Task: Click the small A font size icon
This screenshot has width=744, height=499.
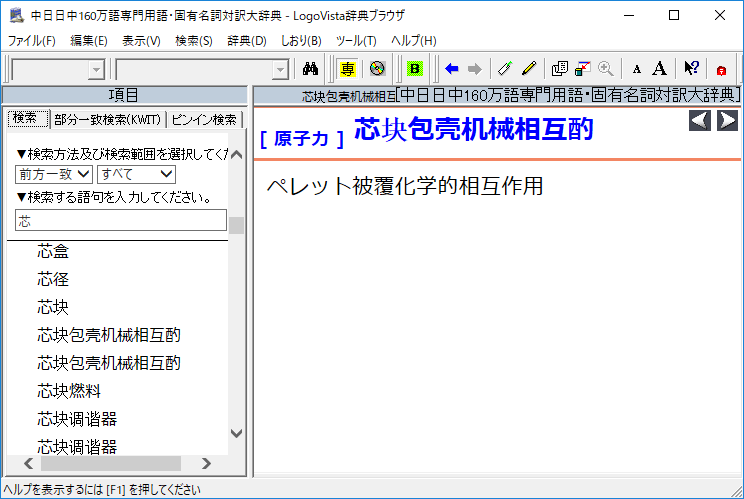Action: coord(636,69)
